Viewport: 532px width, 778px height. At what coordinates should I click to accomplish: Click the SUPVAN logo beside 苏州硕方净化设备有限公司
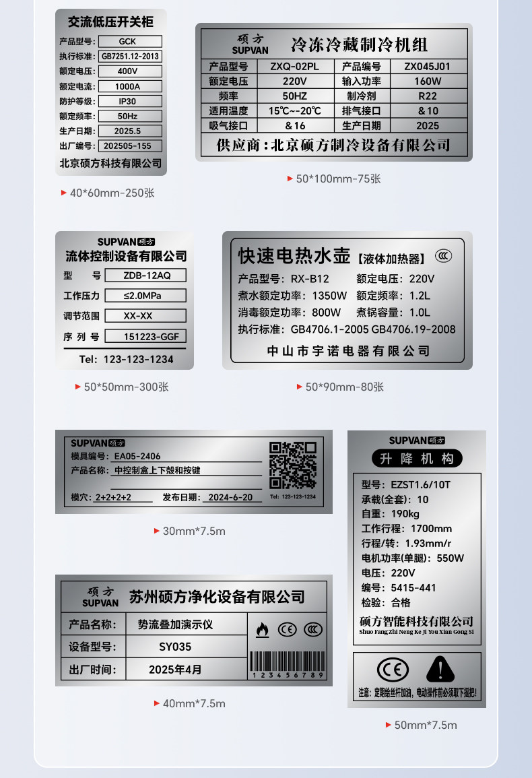point(100,597)
